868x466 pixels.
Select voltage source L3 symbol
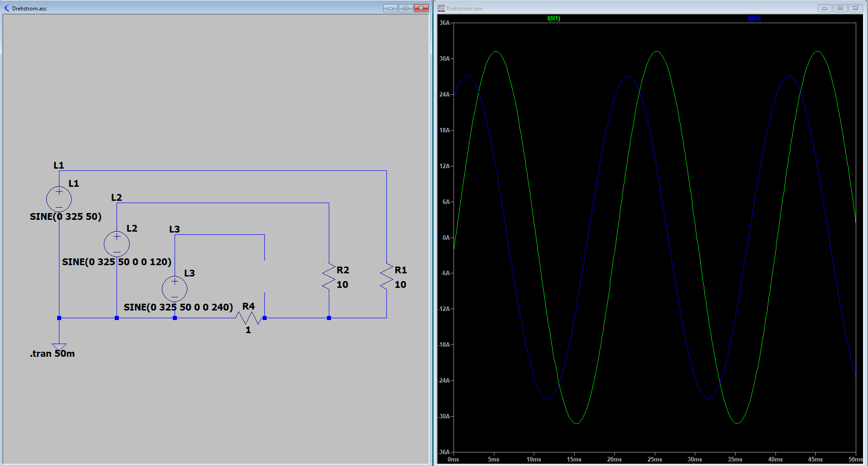[x=175, y=289]
